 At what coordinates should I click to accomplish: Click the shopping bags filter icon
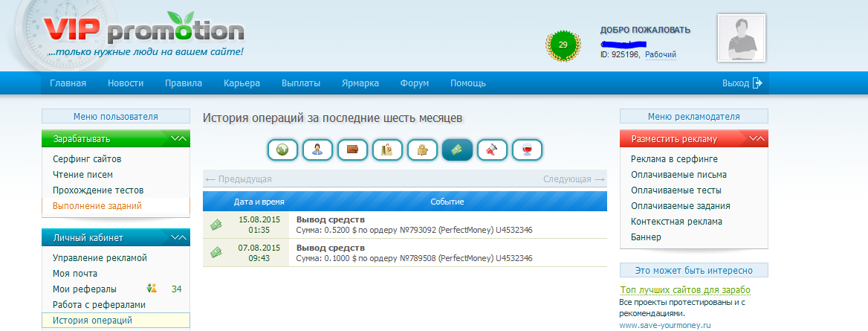pyautogui.click(x=387, y=150)
